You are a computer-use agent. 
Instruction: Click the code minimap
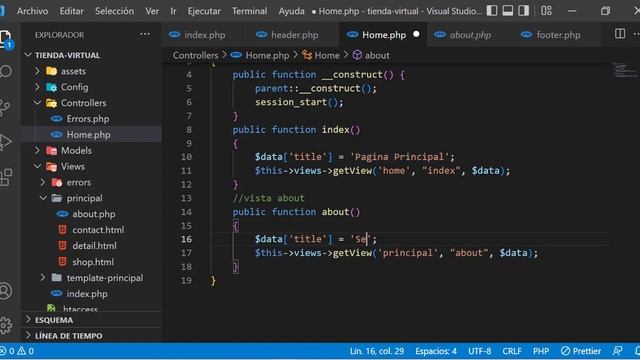(624, 70)
